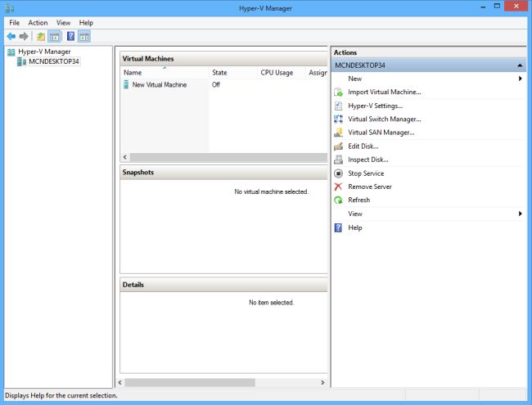Screen dimensions: 532x405
Task: Click the Inspect Disk icon
Action: [338, 160]
